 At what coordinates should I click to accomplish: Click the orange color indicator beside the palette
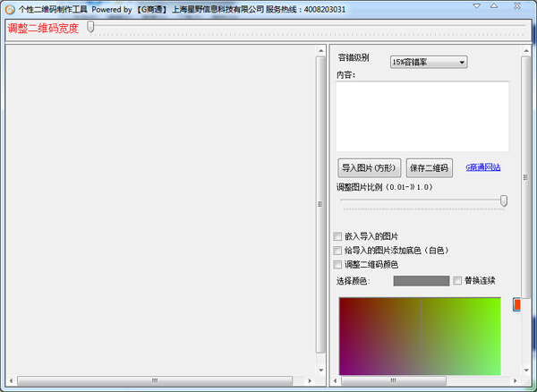[516, 305]
